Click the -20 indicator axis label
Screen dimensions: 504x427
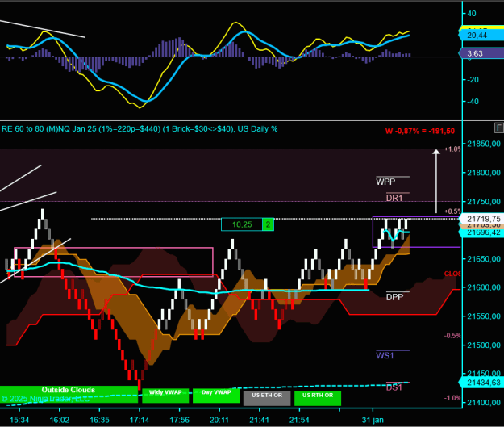click(473, 79)
